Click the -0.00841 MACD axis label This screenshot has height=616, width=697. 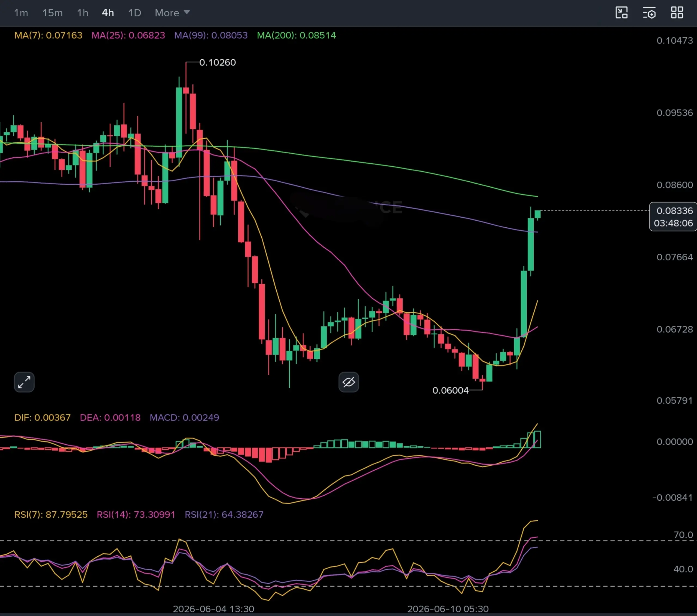click(x=672, y=498)
